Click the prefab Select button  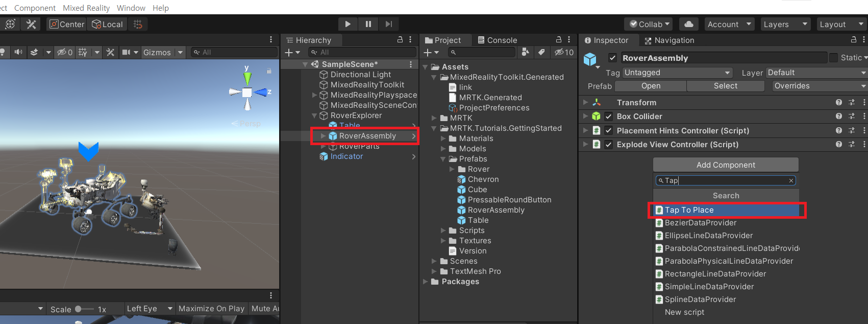[x=725, y=86]
